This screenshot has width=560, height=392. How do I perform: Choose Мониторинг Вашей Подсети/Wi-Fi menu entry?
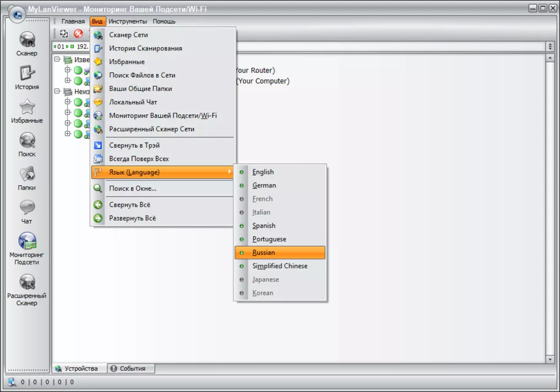tap(163, 116)
